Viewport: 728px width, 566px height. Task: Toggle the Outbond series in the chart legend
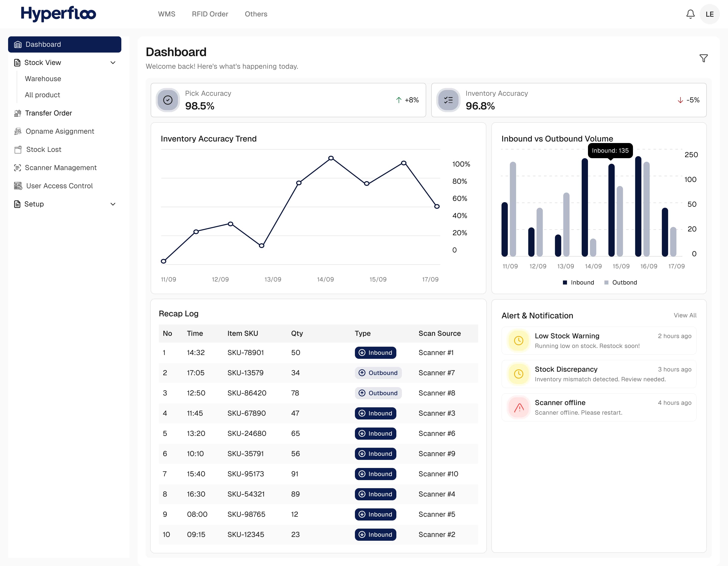[620, 282]
